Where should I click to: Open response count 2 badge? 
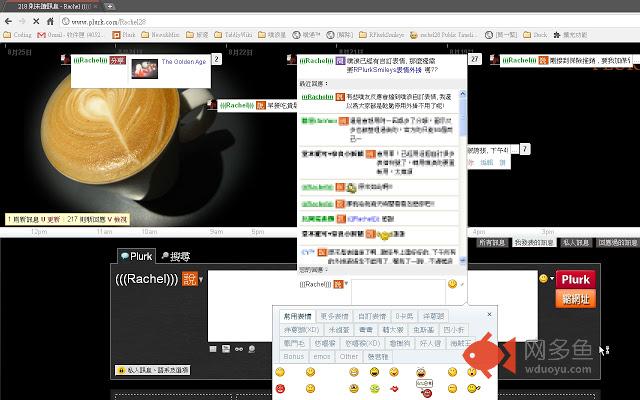click(217, 59)
